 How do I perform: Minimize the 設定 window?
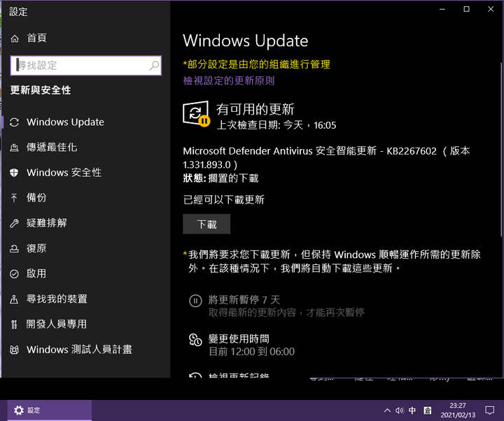(442, 9)
